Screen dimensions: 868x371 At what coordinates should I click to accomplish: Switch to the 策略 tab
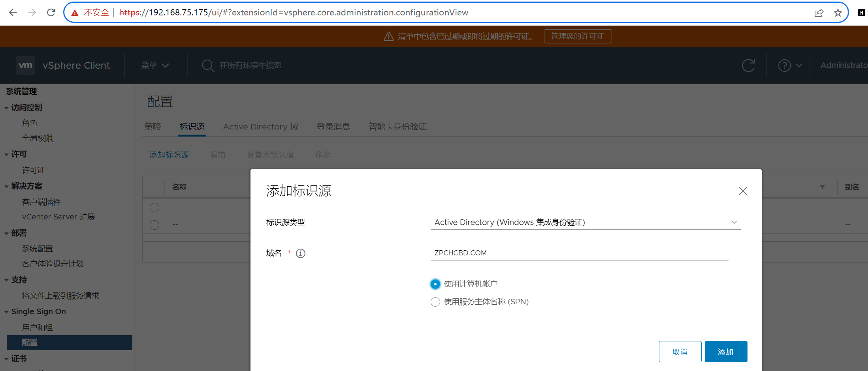[153, 127]
